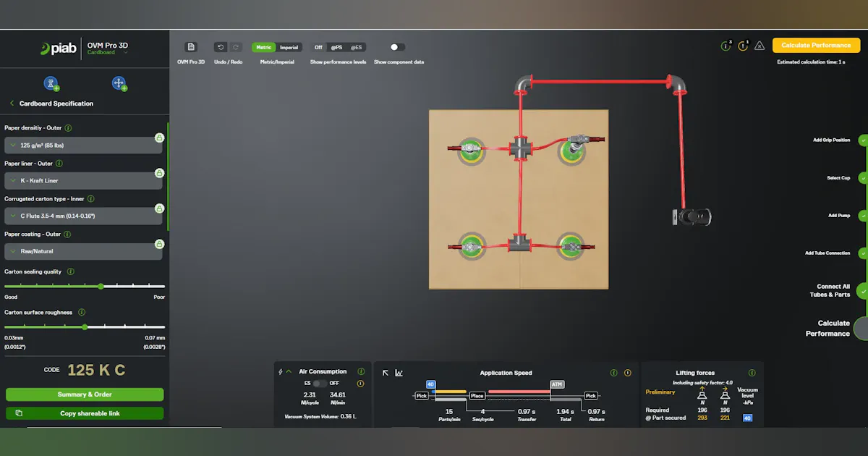Open the chart icon in Application Speed
The height and width of the screenshot is (456, 868).
click(398, 373)
